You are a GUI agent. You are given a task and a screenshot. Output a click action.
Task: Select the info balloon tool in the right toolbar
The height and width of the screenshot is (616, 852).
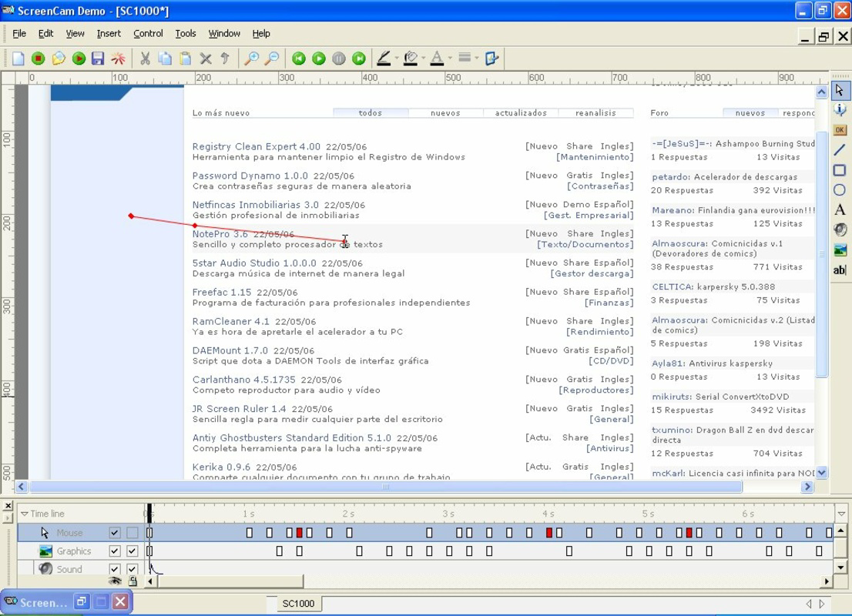click(840, 110)
